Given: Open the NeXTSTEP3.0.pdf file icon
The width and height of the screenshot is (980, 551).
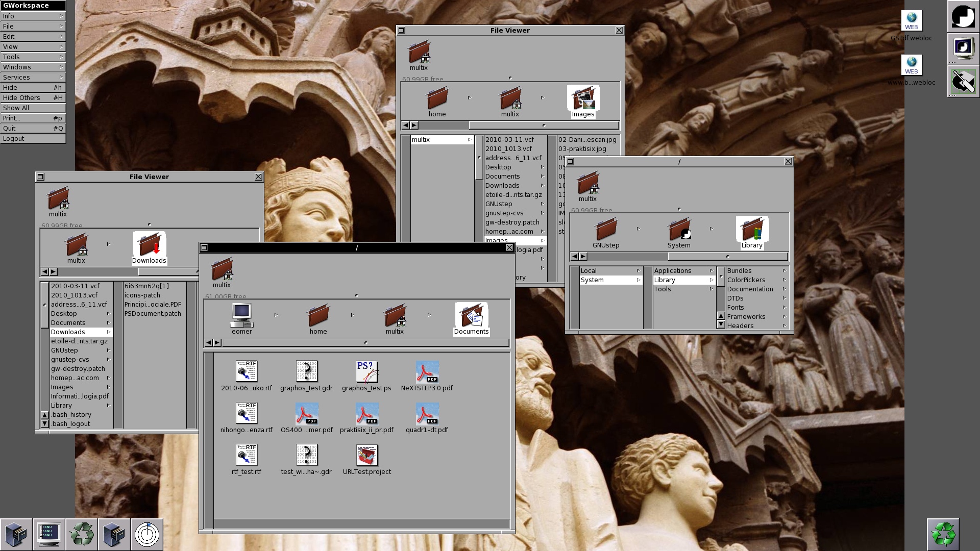Looking at the screenshot, I should click(x=427, y=372).
